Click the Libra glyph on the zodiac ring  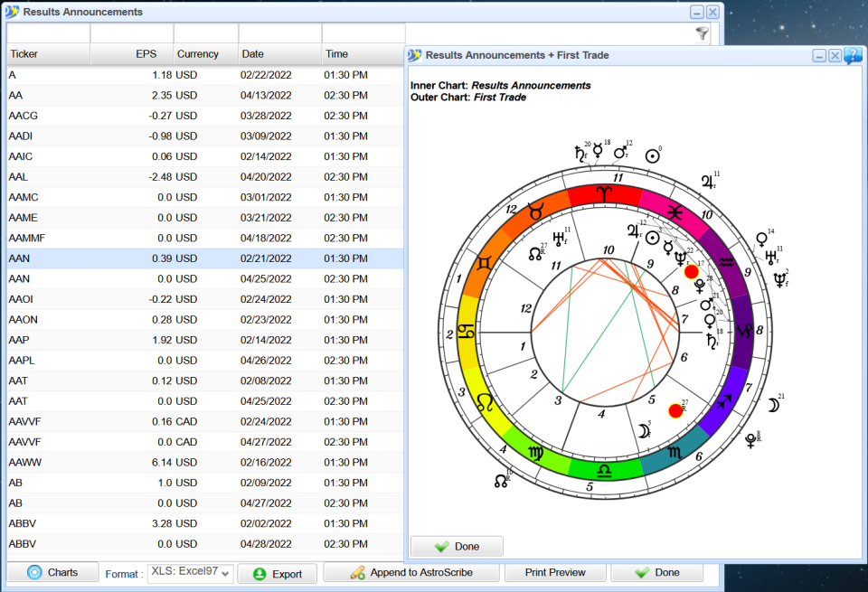pos(605,471)
